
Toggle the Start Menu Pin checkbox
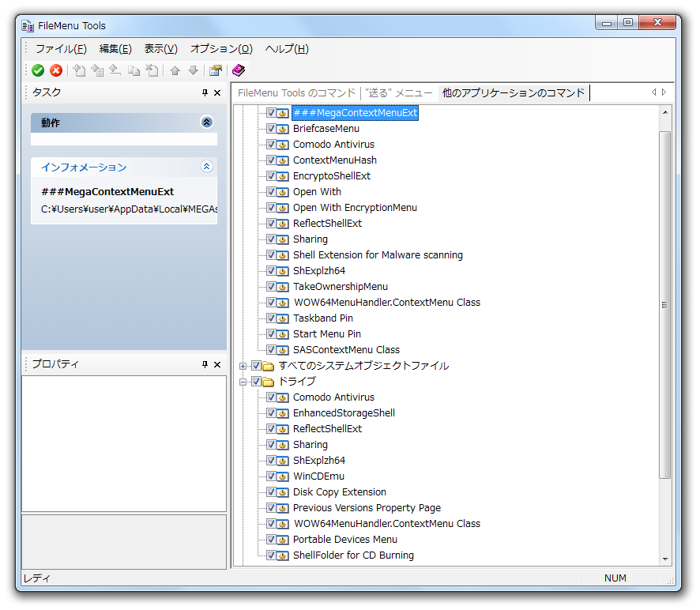[x=271, y=333]
